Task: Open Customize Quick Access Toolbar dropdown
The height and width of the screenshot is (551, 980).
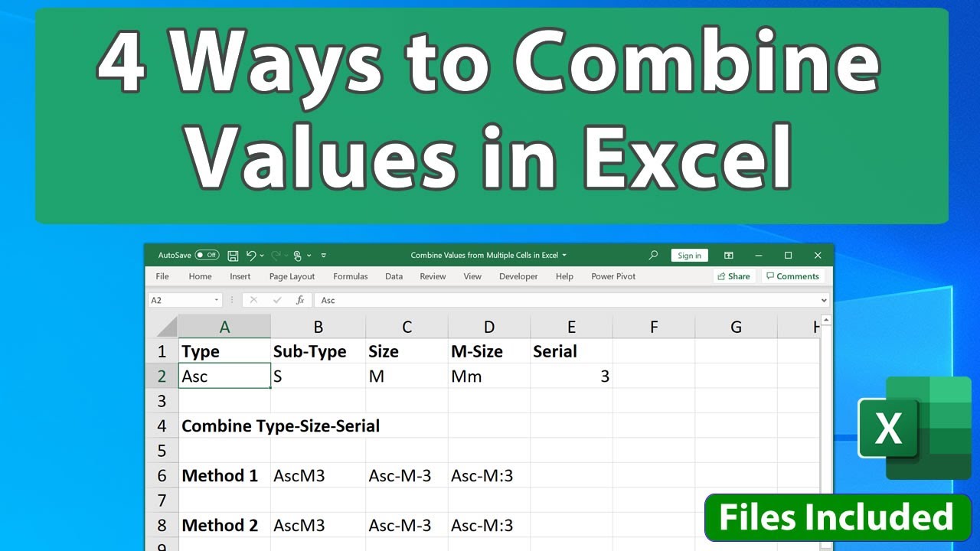Action: pos(324,256)
